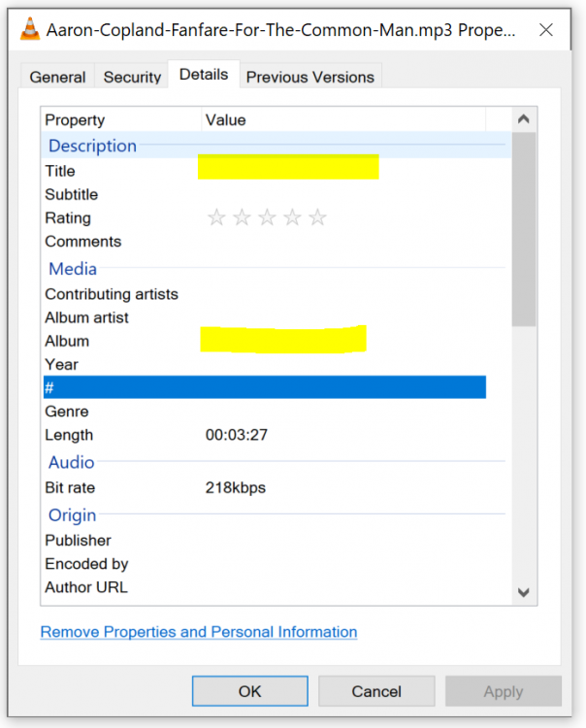Click the scrollbar track below the thumb

pyautogui.click(x=524, y=453)
